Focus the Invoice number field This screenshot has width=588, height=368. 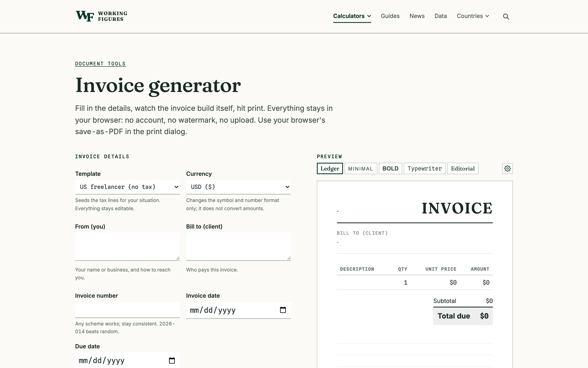[127, 310]
